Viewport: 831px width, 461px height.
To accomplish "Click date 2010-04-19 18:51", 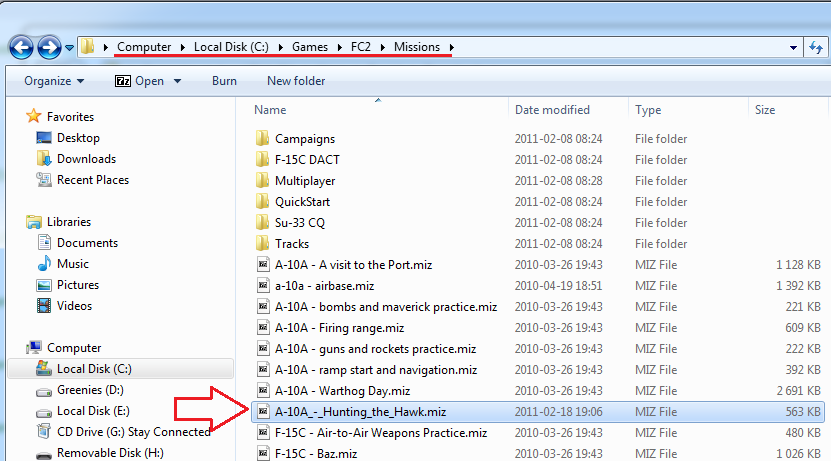I will click(x=559, y=286).
